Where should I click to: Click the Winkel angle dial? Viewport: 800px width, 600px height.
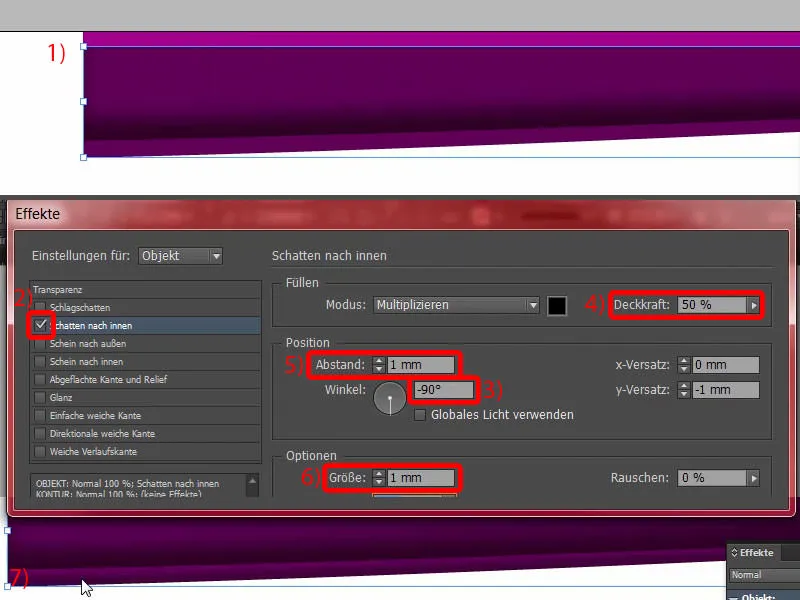point(390,398)
